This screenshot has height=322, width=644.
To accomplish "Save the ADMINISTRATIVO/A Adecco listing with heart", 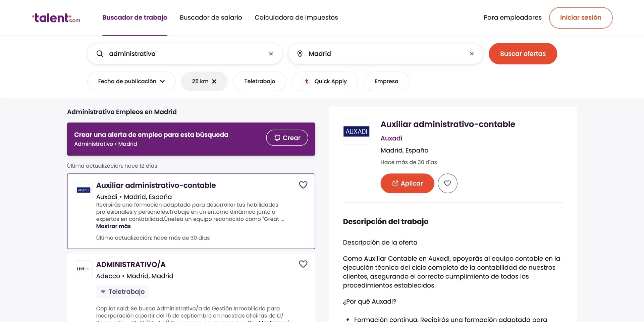I will coord(303,264).
